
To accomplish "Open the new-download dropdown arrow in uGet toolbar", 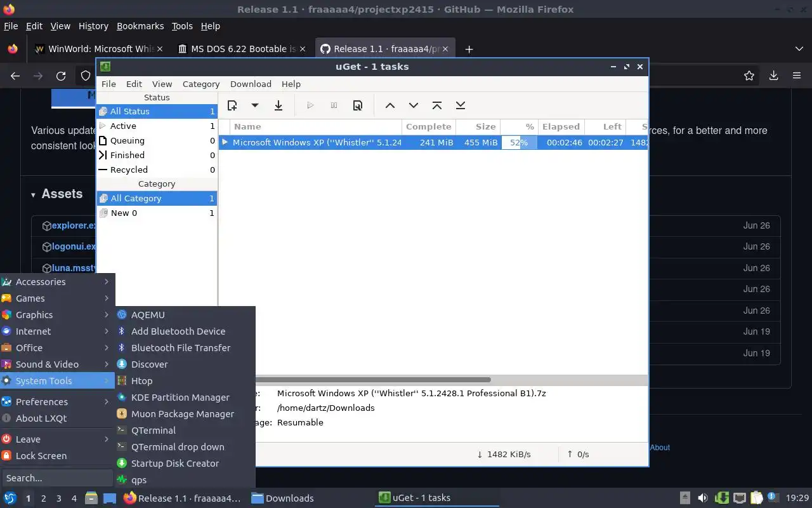I will click(254, 105).
